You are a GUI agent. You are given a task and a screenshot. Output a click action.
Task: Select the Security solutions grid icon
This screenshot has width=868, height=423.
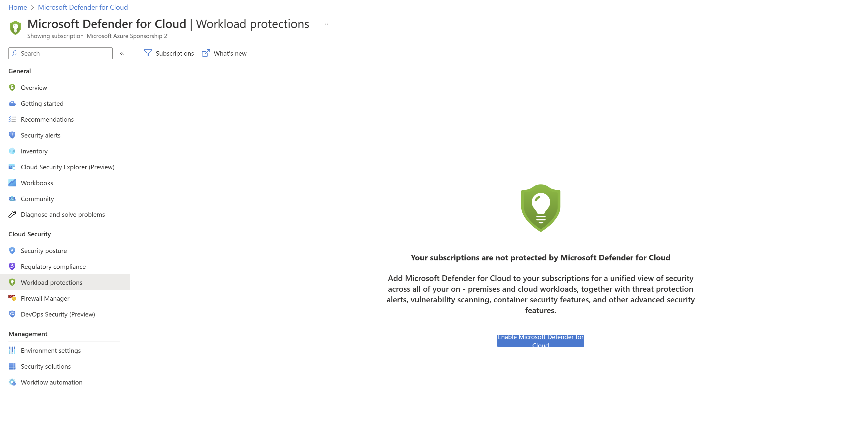point(12,366)
